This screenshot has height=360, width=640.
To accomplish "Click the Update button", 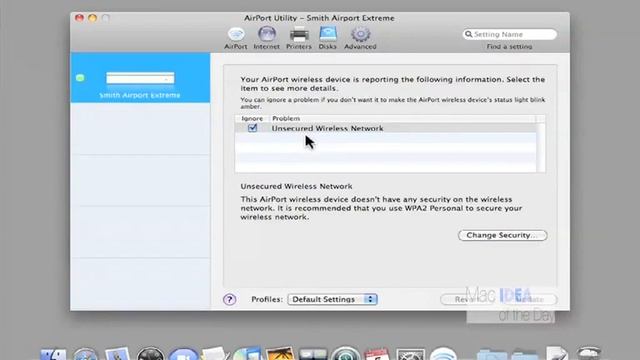I will [x=529, y=299].
